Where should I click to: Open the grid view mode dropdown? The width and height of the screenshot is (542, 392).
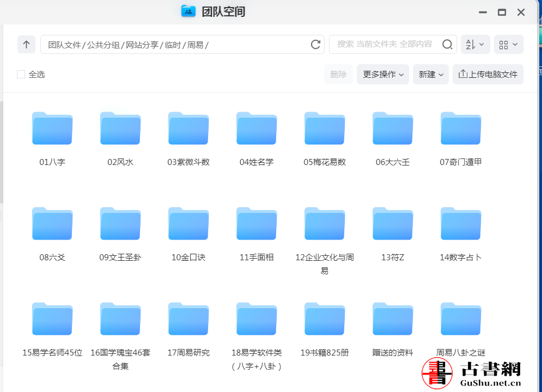pyautogui.click(x=508, y=44)
